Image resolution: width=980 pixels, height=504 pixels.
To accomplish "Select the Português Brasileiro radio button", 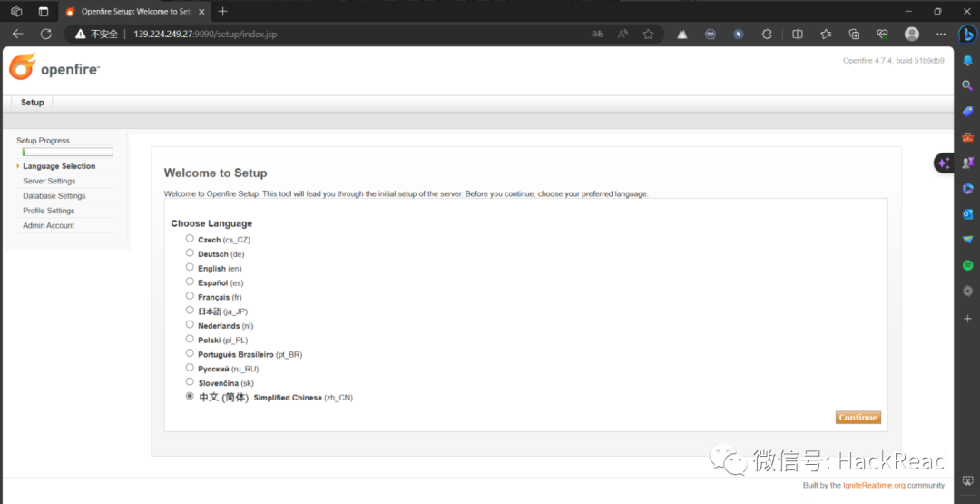I will 190,353.
